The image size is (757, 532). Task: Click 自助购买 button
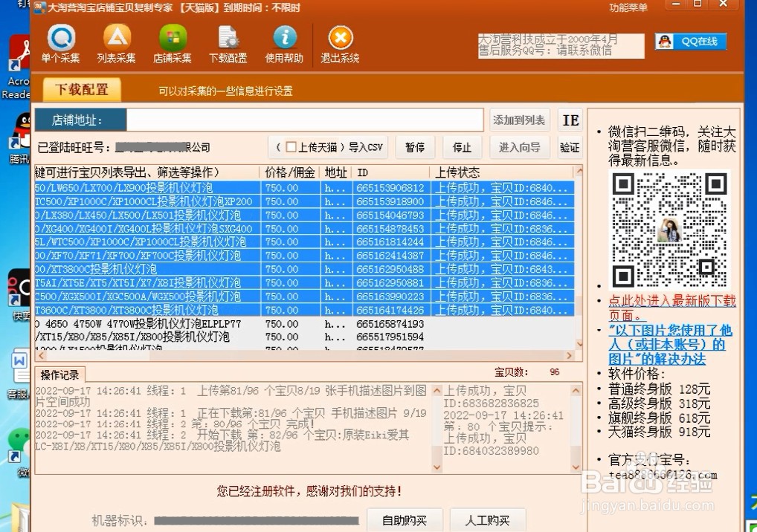tap(405, 520)
